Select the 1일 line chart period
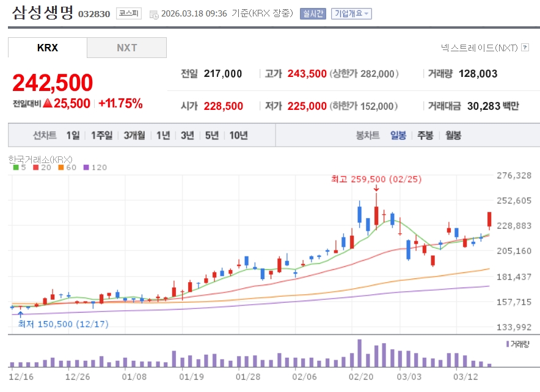The width and height of the screenshot is (540, 392). 73,136
